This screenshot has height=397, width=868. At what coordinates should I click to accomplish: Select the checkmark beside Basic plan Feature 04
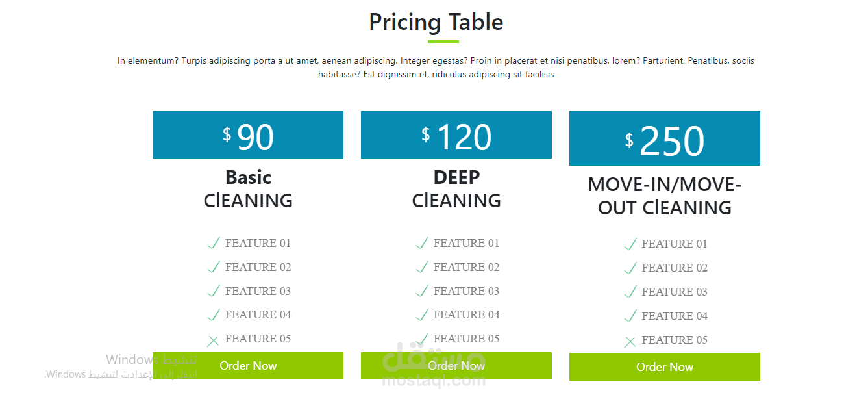tap(213, 315)
